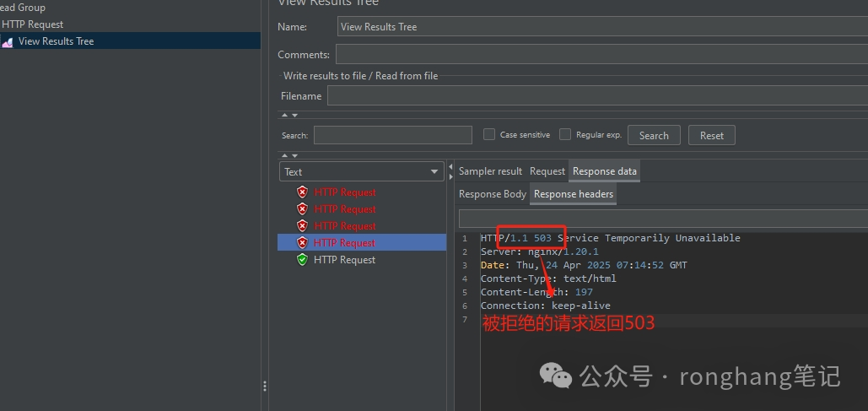Click the third failed request red shield icon
This screenshot has height=411, width=868.
point(302,226)
